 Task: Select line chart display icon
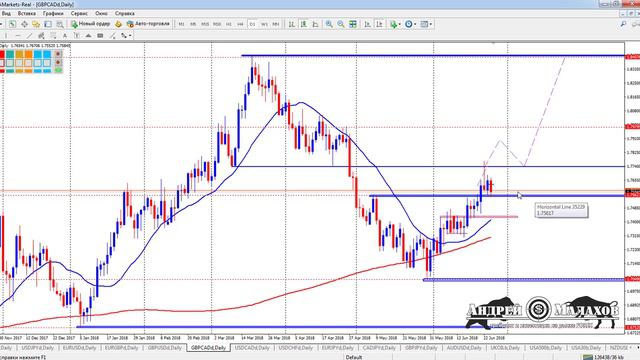pos(316,24)
